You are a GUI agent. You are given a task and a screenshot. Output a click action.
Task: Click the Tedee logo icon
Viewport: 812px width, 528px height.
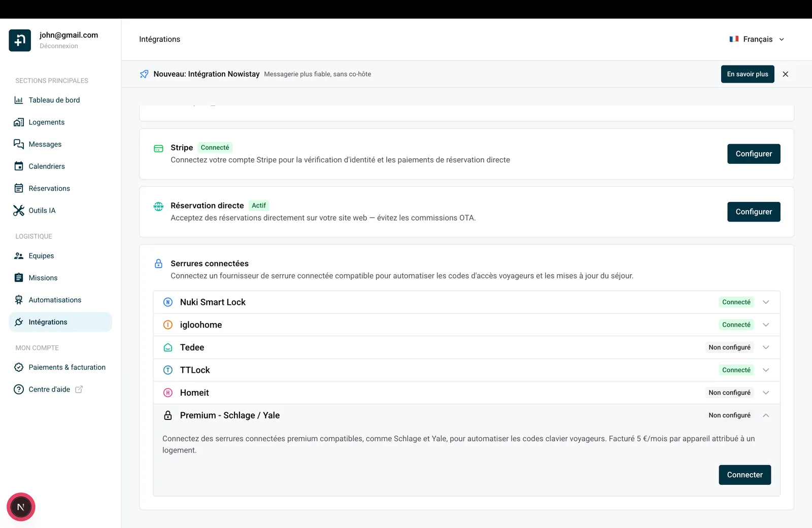168,347
